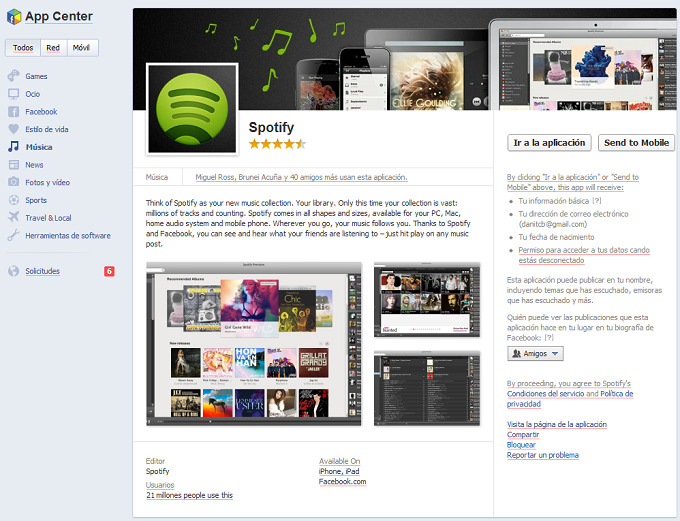
Task: Open the lower small playlist screenshot
Action: point(427,388)
